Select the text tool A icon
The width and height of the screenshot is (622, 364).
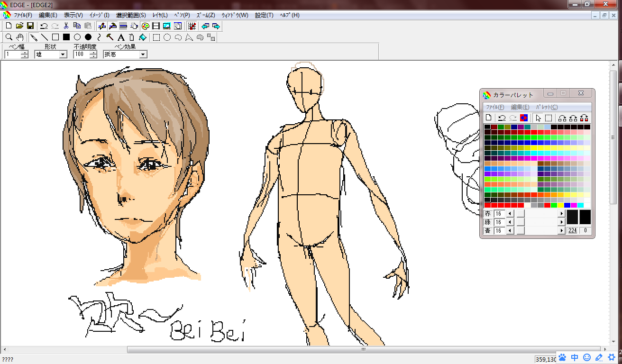click(x=121, y=37)
